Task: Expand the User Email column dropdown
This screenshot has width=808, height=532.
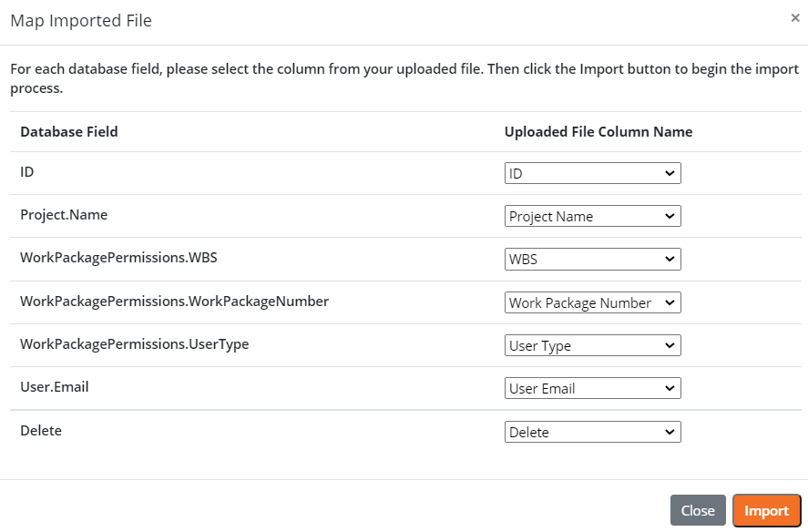Action: tap(592, 389)
